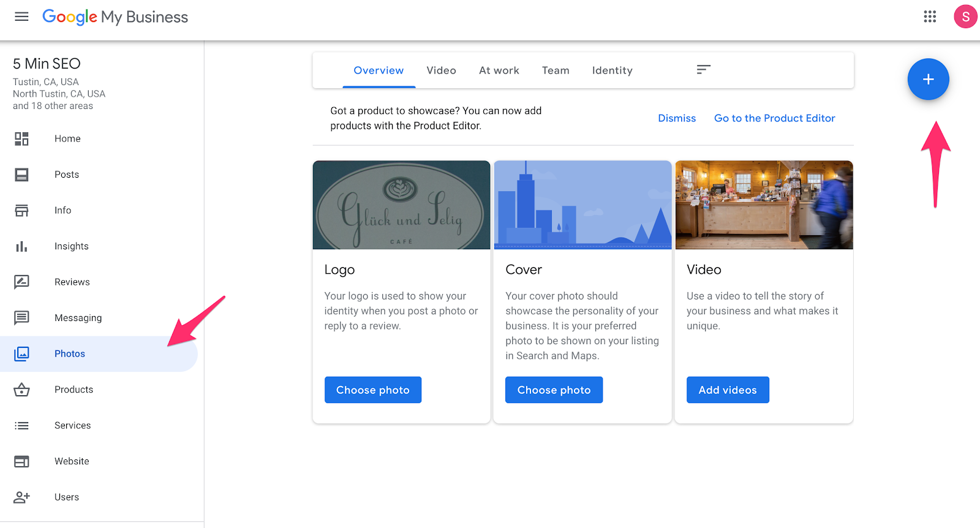Click the Google My Business logo
This screenshot has width=980, height=528.
pos(115,17)
